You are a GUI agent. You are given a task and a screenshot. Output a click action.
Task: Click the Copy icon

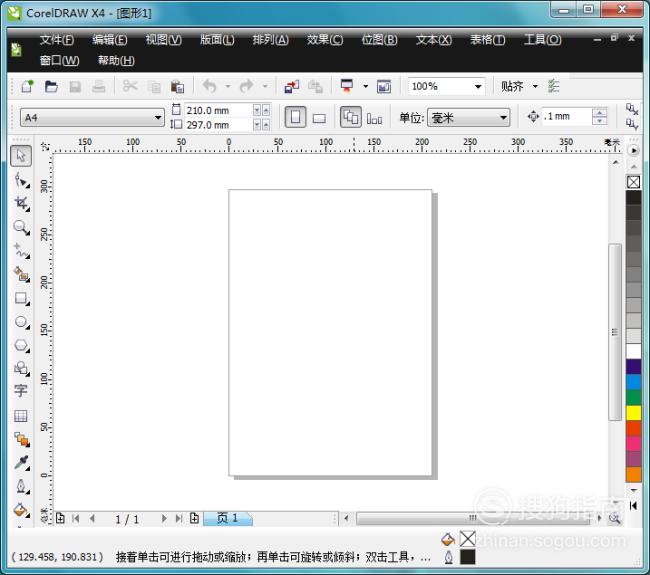[155, 87]
